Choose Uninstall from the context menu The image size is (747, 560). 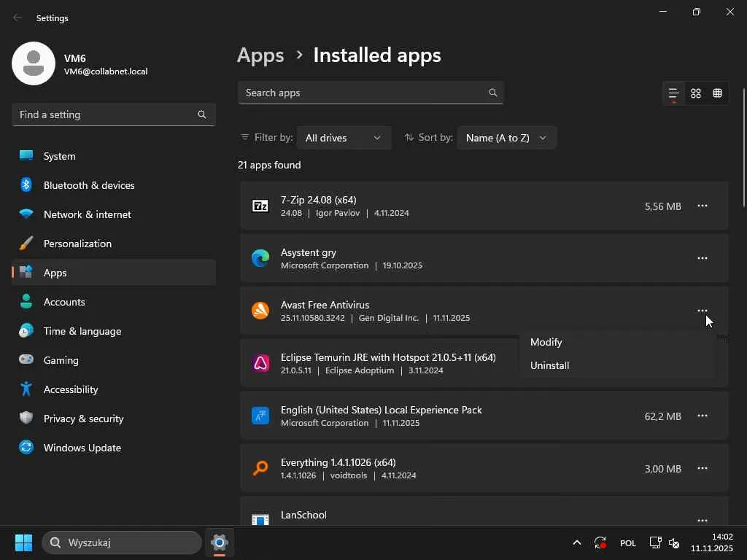(549, 365)
